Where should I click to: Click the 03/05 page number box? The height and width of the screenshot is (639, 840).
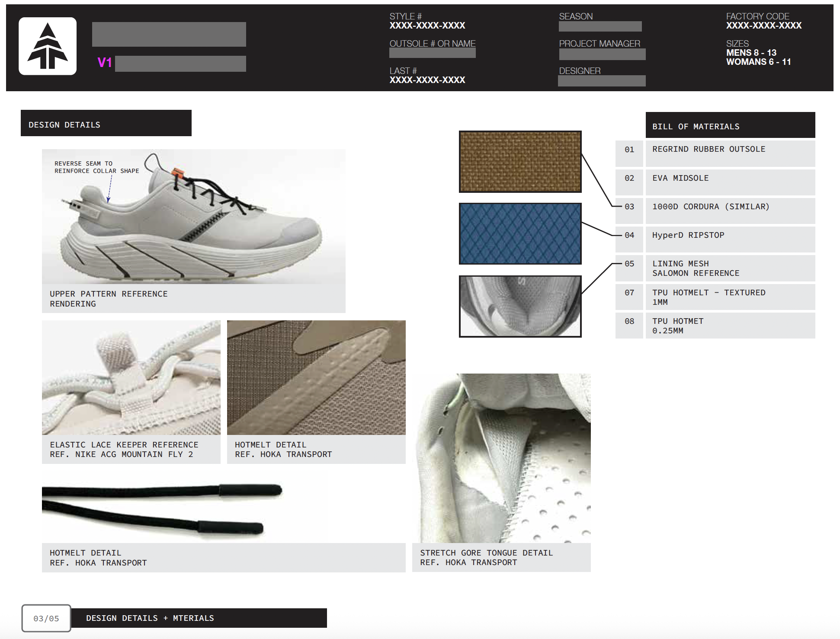tap(46, 618)
